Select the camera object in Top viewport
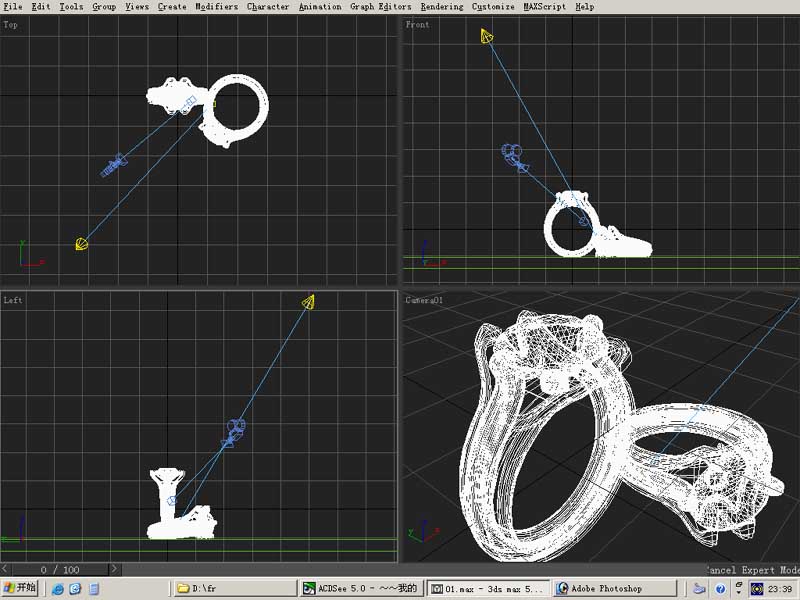 click(x=114, y=165)
